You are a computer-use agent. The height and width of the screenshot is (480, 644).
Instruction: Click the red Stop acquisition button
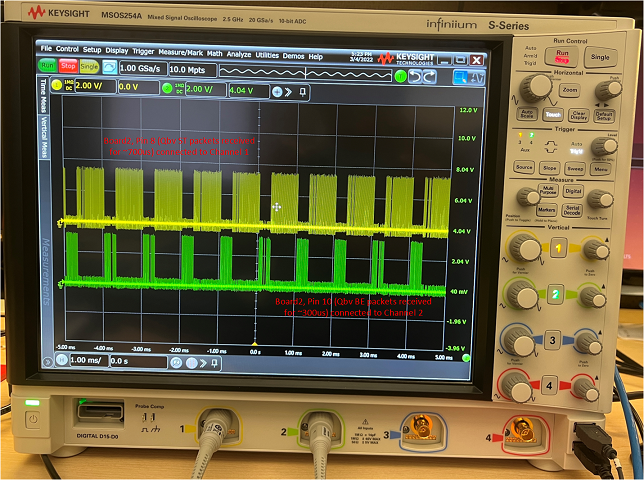[68, 66]
